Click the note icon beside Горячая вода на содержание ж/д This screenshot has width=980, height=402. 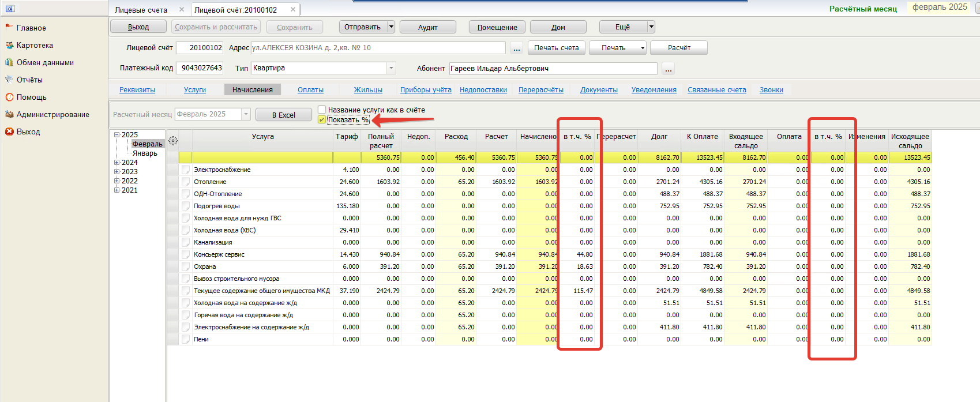(186, 315)
